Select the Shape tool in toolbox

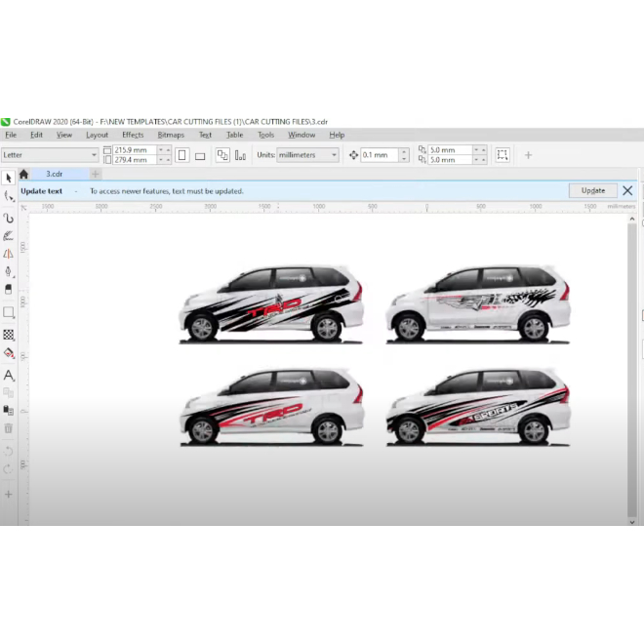click(9, 197)
